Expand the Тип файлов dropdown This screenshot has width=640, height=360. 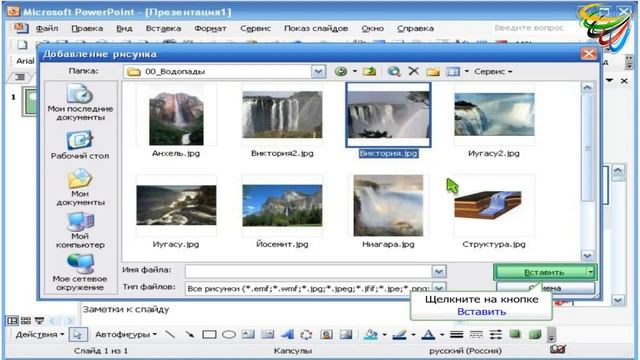coord(439,287)
